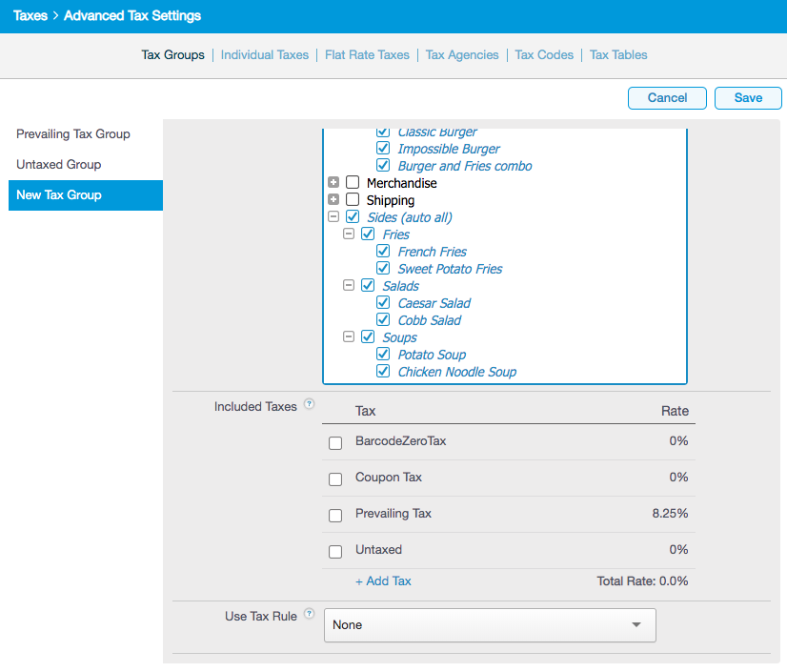Collapse the Sides (auto all) node

coord(333,217)
